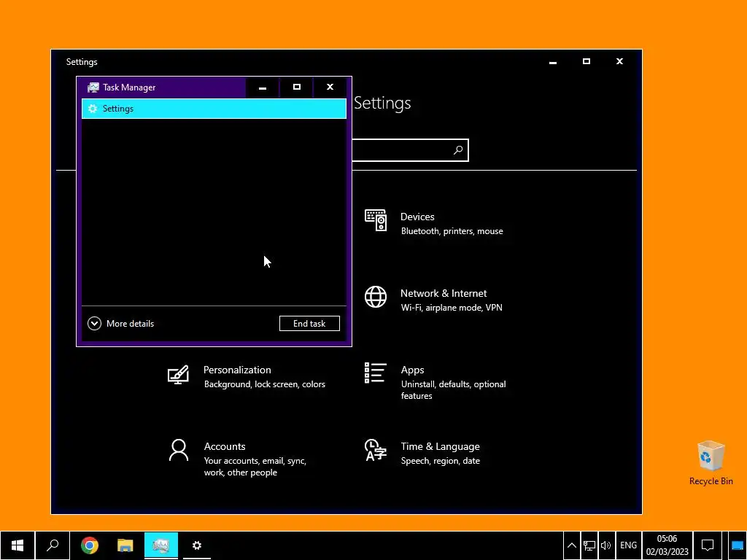Open File Explorer from the taskbar
Image resolution: width=747 pixels, height=560 pixels.
coord(125,545)
